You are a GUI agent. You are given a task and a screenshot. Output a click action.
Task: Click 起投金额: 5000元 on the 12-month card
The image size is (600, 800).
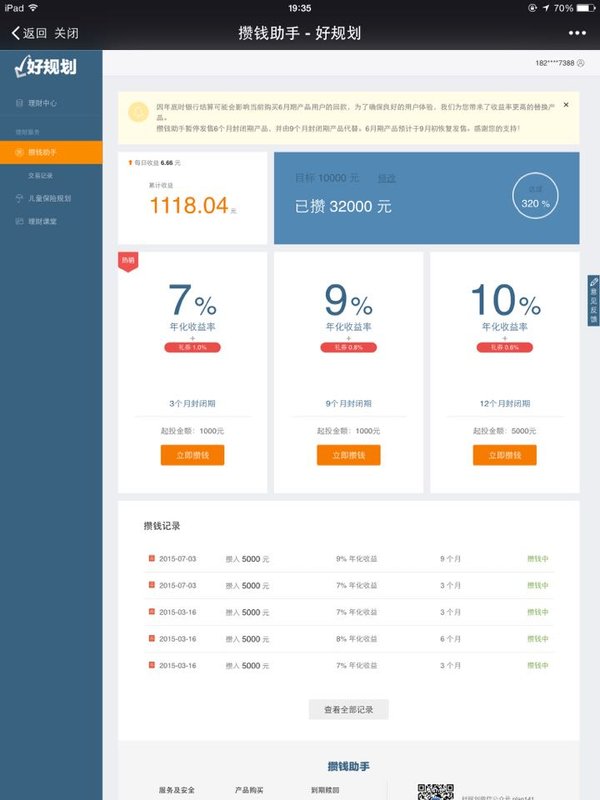[x=505, y=431]
